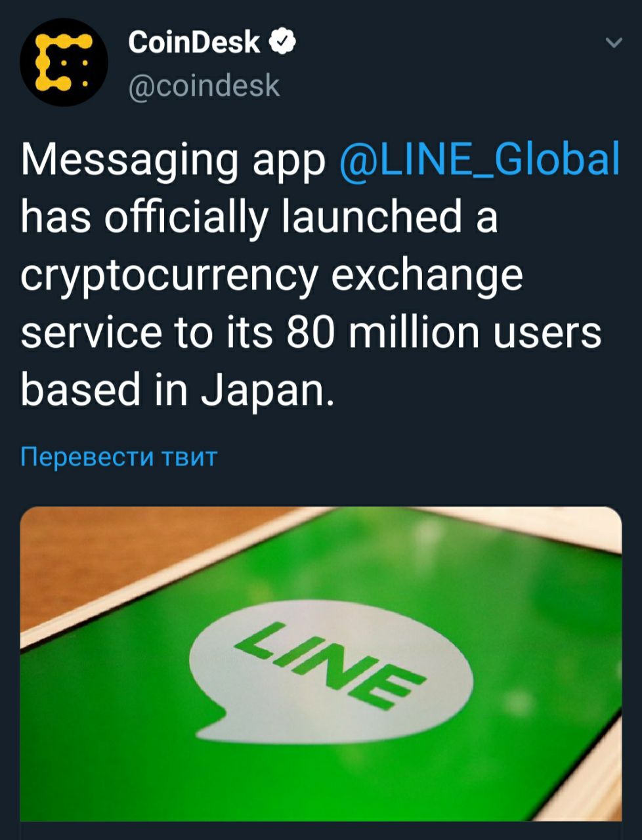Screen dimensions: 642x840
Task: Click the phrase "has officially launched a"
Action: click(259, 217)
